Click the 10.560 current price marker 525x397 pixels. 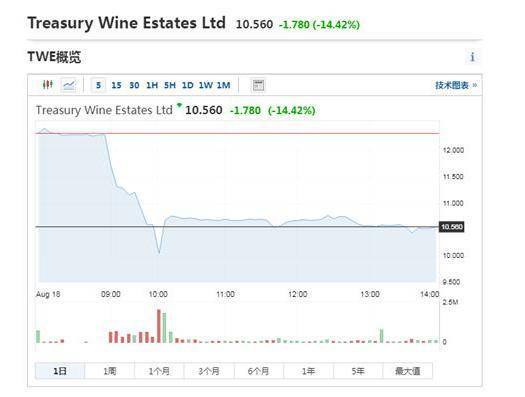click(451, 227)
